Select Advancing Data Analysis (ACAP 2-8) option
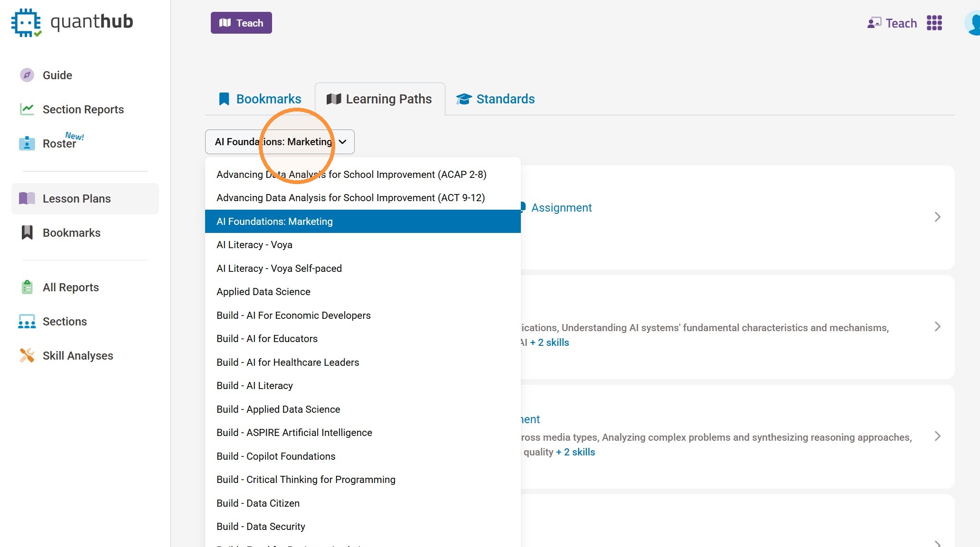This screenshot has height=547, width=980. [363, 174]
